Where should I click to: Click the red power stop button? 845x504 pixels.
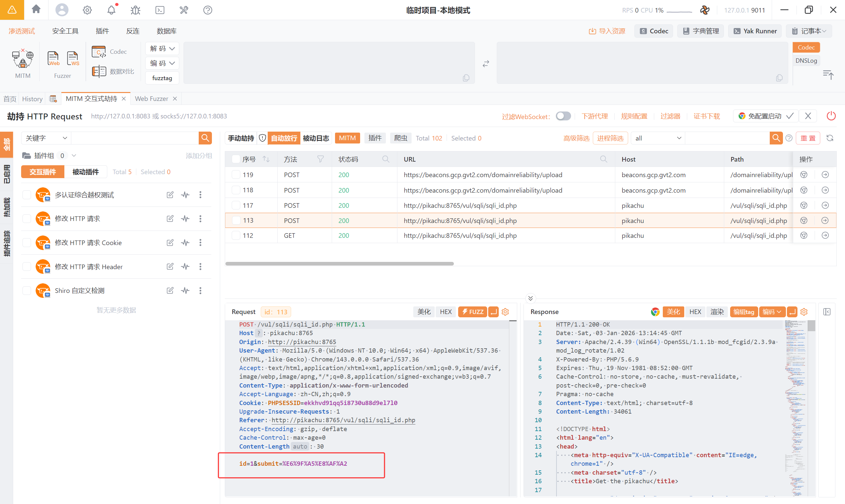pos(831,116)
